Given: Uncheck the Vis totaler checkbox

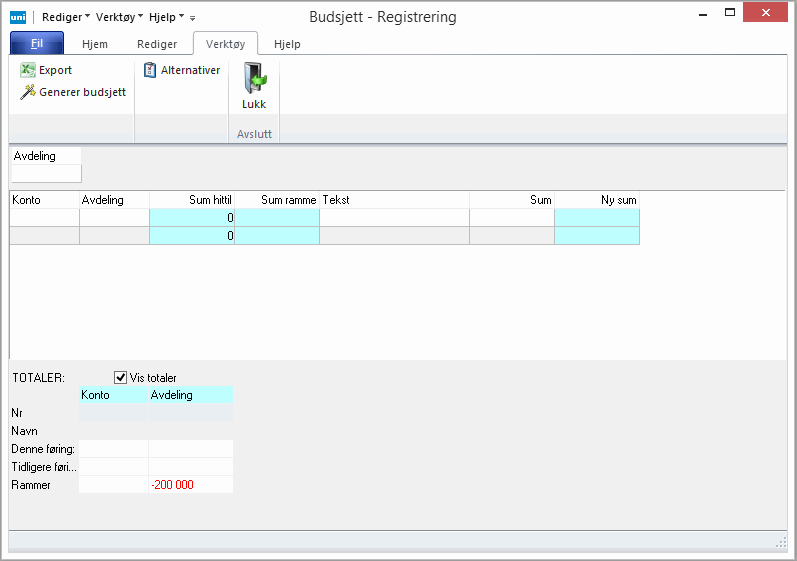Looking at the screenshot, I should tap(121, 377).
